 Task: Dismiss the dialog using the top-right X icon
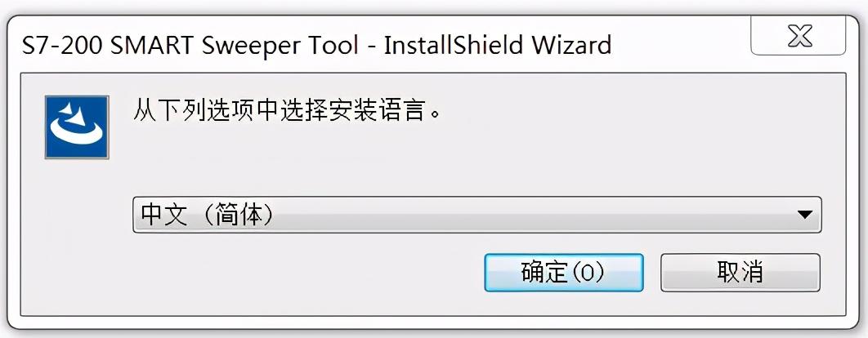(800, 36)
